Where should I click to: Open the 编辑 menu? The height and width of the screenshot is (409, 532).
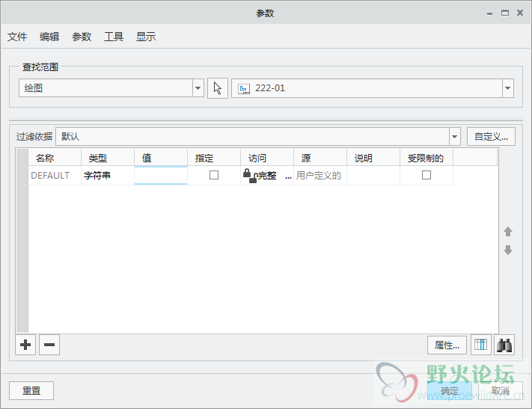[x=49, y=37]
